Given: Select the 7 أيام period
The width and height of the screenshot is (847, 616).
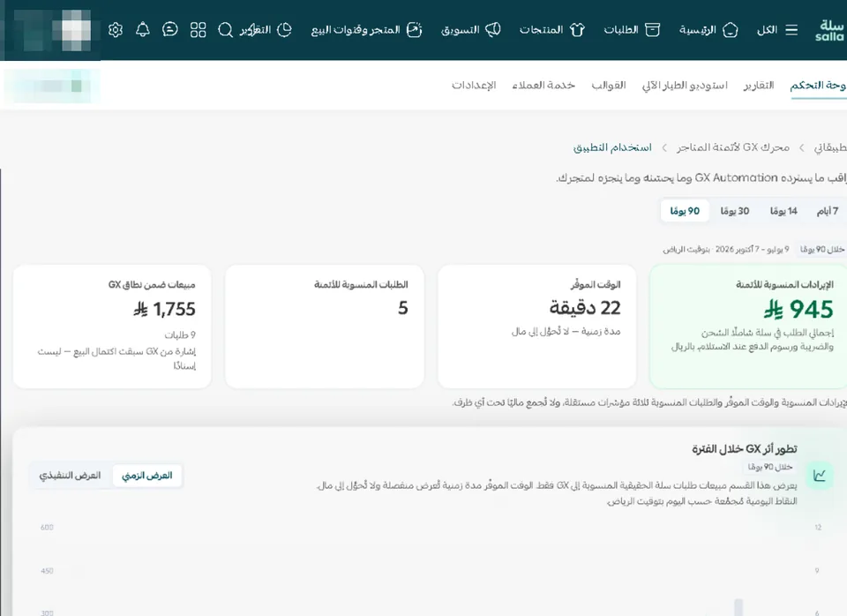Looking at the screenshot, I should point(828,211).
